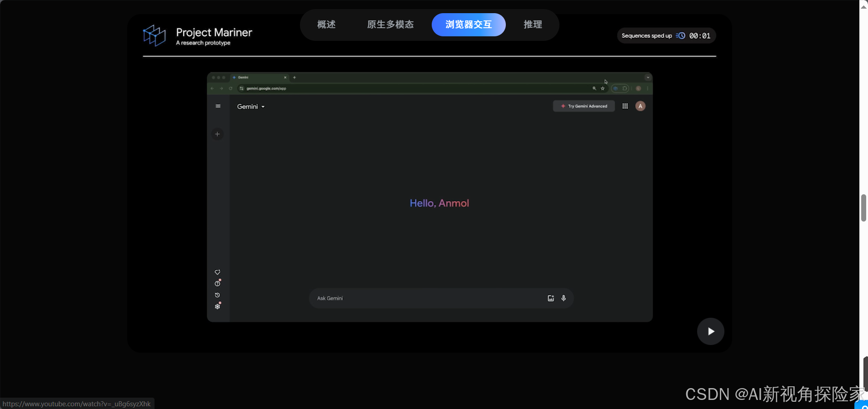This screenshot has width=868, height=409.
Task: Open the Google apps grid
Action: click(x=625, y=106)
